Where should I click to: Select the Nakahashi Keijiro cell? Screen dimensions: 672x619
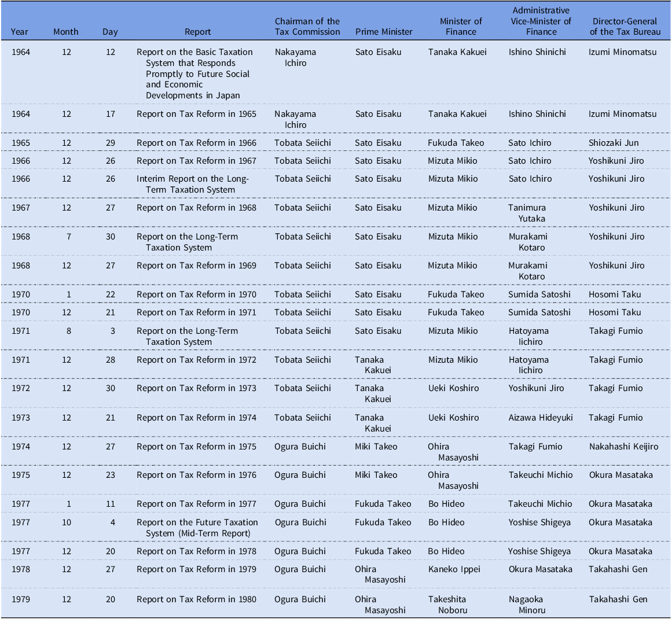click(x=623, y=447)
